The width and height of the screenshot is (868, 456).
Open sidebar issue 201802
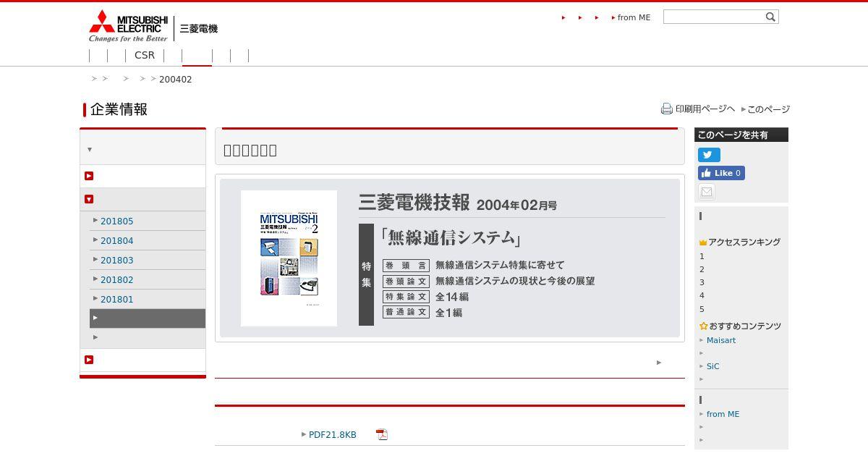[x=116, y=280]
